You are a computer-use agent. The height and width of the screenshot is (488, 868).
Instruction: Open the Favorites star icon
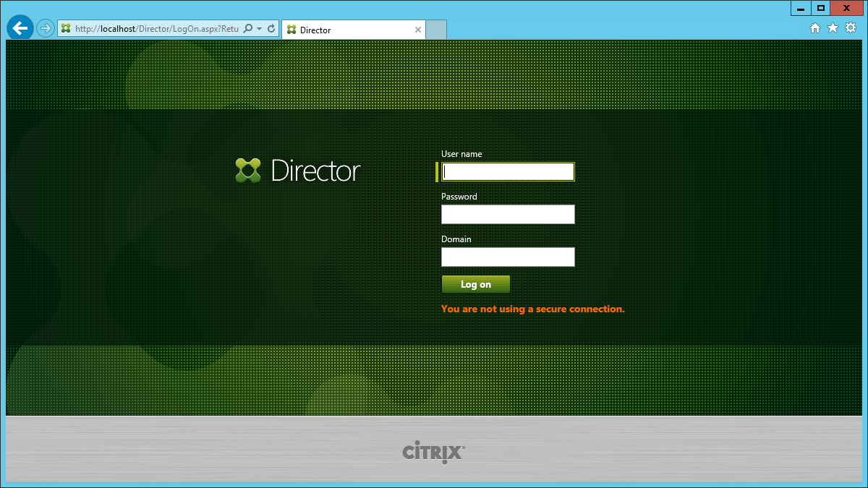(x=833, y=28)
